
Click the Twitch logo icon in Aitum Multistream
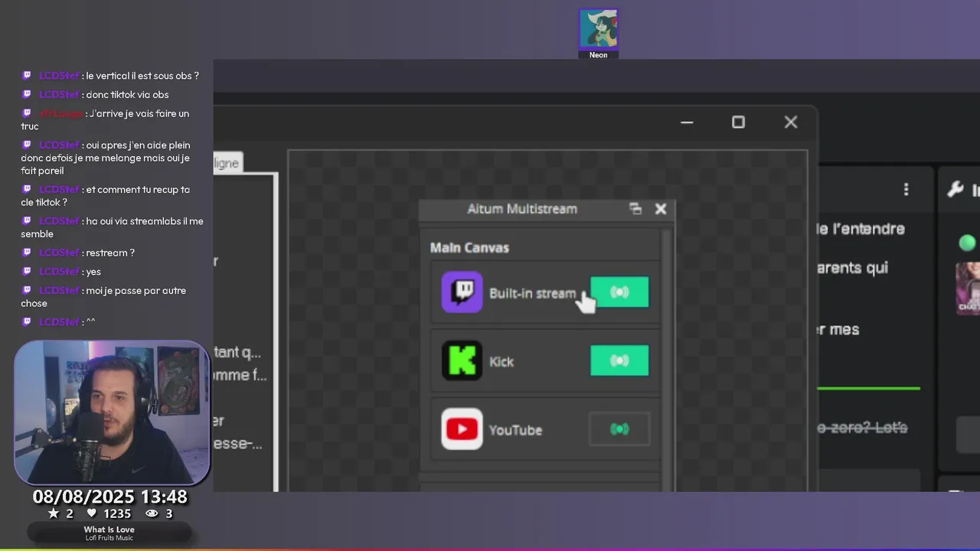462,292
